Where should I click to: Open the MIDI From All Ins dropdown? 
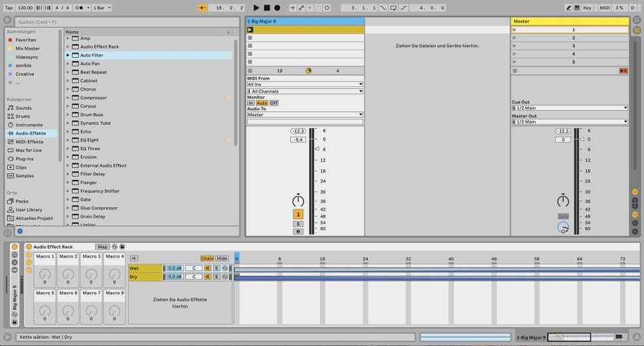pos(305,84)
